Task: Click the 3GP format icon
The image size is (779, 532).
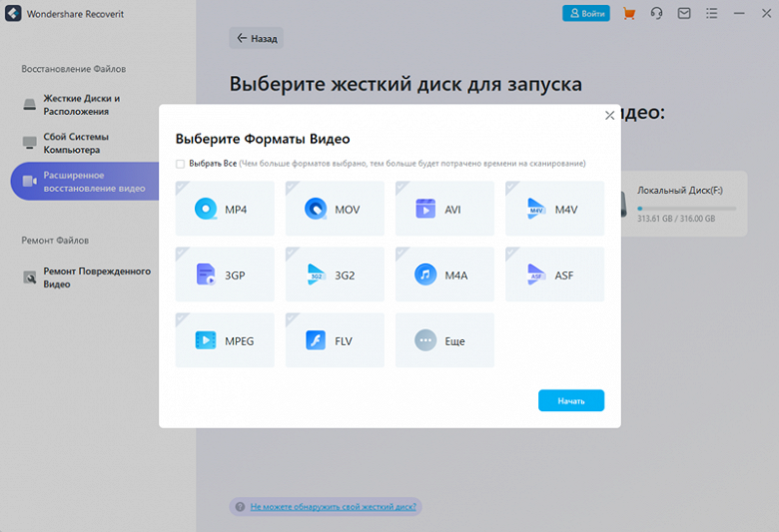Action: point(206,274)
